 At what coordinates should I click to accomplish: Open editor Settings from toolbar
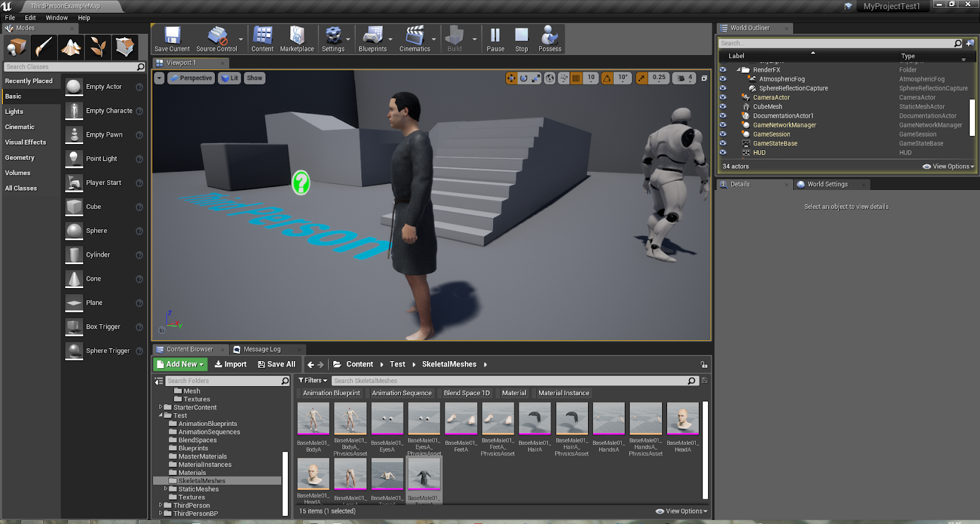[333, 39]
